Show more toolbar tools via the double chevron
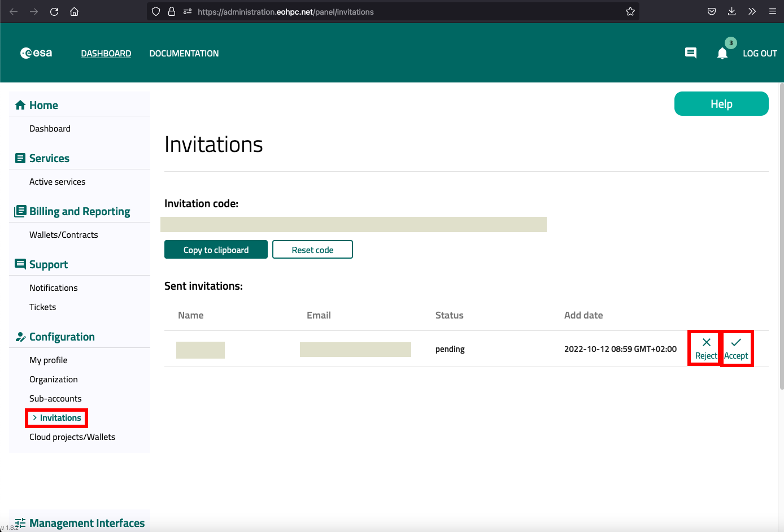The width and height of the screenshot is (784, 532). [x=752, y=11]
